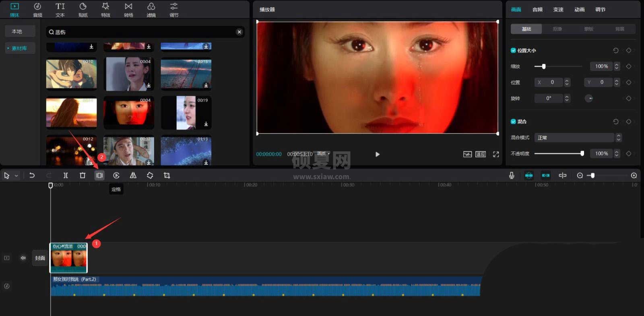Adjust the 不透明度 opacity slider
644x316 pixels.
click(559, 153)
